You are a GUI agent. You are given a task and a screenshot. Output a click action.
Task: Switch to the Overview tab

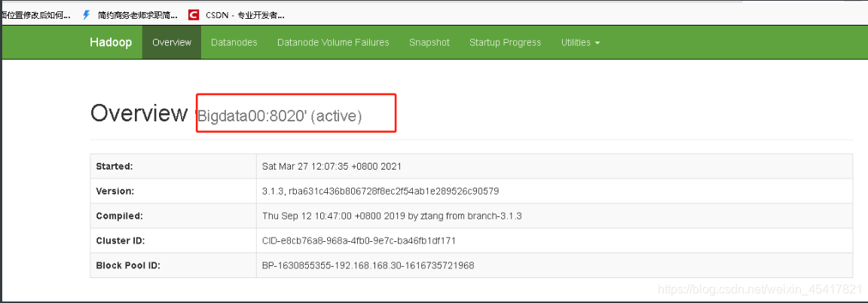pyautogui.click(x=172, y=42)
